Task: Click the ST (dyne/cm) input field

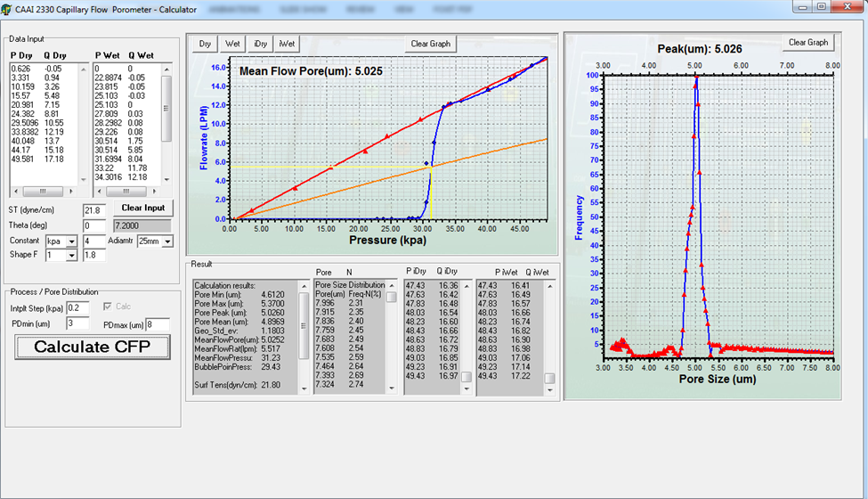Action: point(93,210)
